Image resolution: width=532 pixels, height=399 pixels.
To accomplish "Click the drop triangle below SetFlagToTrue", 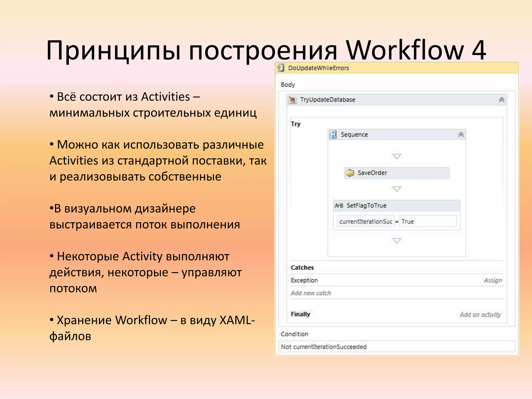I will click(x=397, y=241).
